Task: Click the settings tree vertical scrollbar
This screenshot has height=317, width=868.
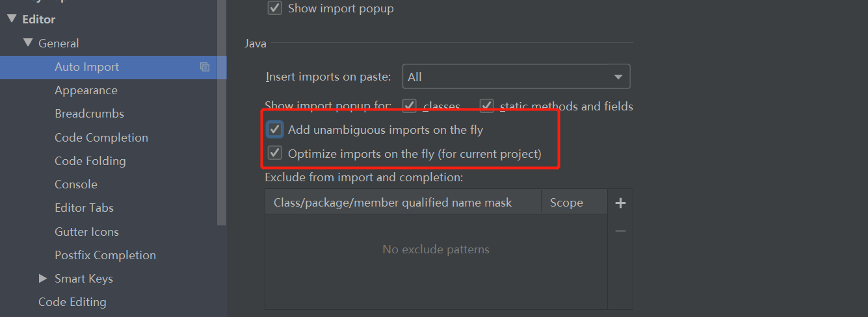Action: 222,113
